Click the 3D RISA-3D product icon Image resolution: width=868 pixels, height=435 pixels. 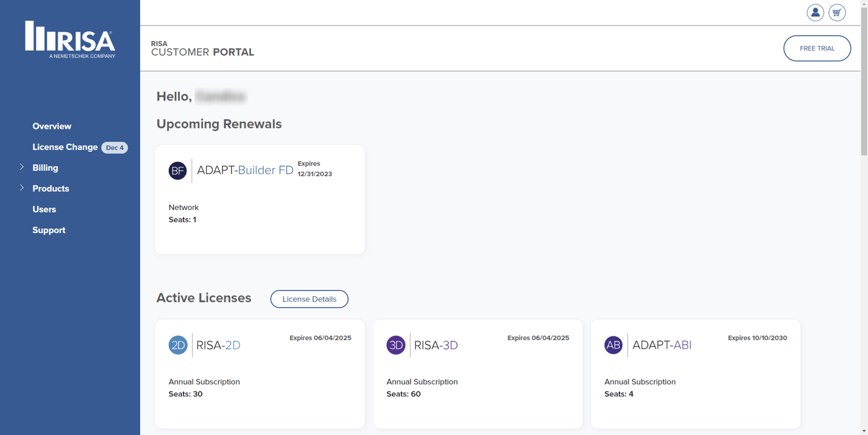[396, 345]
